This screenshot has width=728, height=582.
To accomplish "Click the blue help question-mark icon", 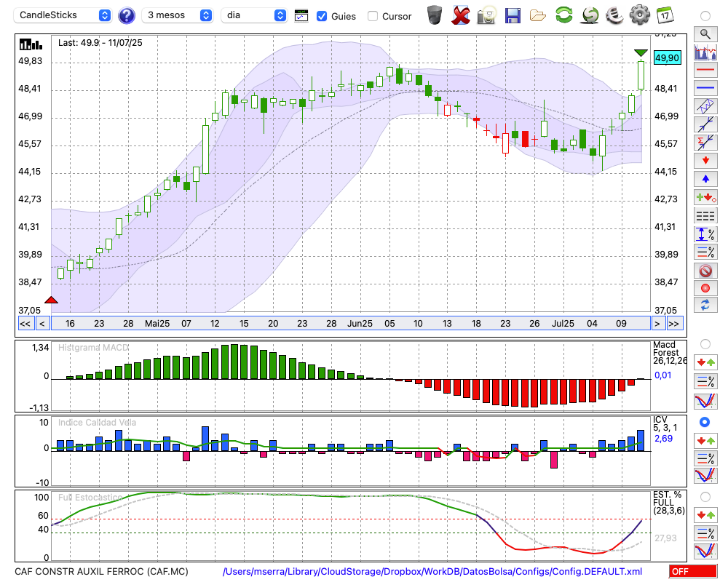I will coord(126,15).
